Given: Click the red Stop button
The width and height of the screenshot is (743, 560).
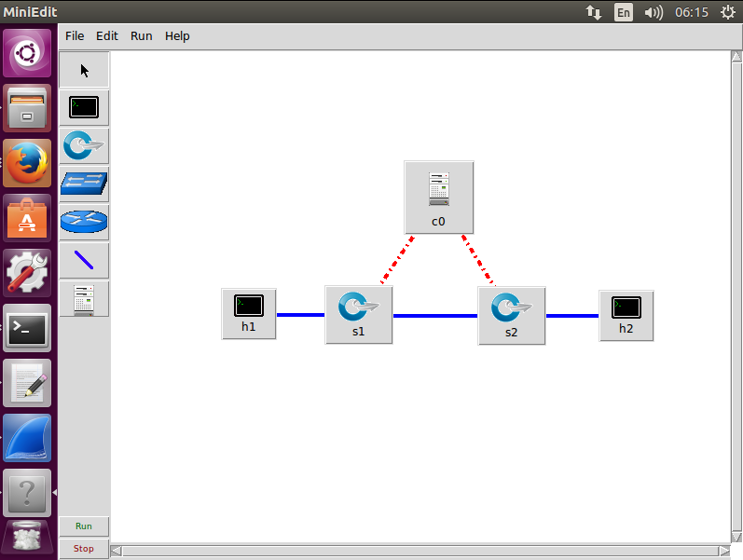Looking at the screenshot, I should [x=84, y=549].
